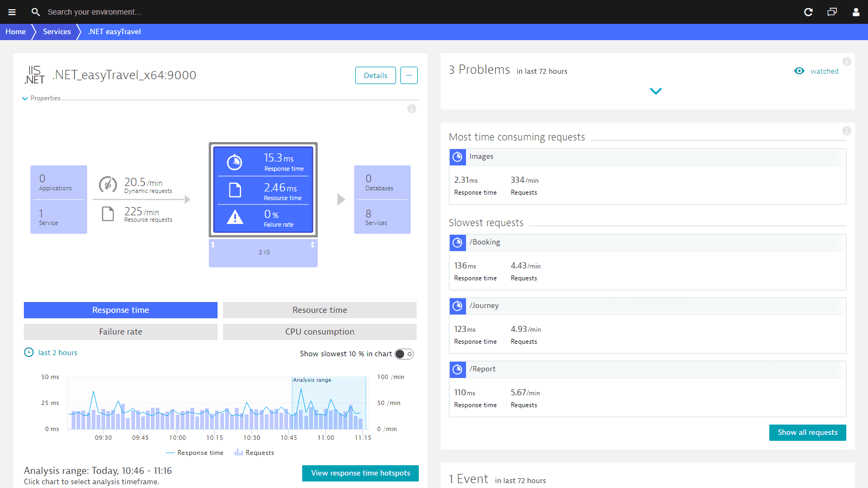Image resolution: width=868 pixels, height=488 pixels.
Task: Click the failure rate warning icon
Action: [235, 217]
